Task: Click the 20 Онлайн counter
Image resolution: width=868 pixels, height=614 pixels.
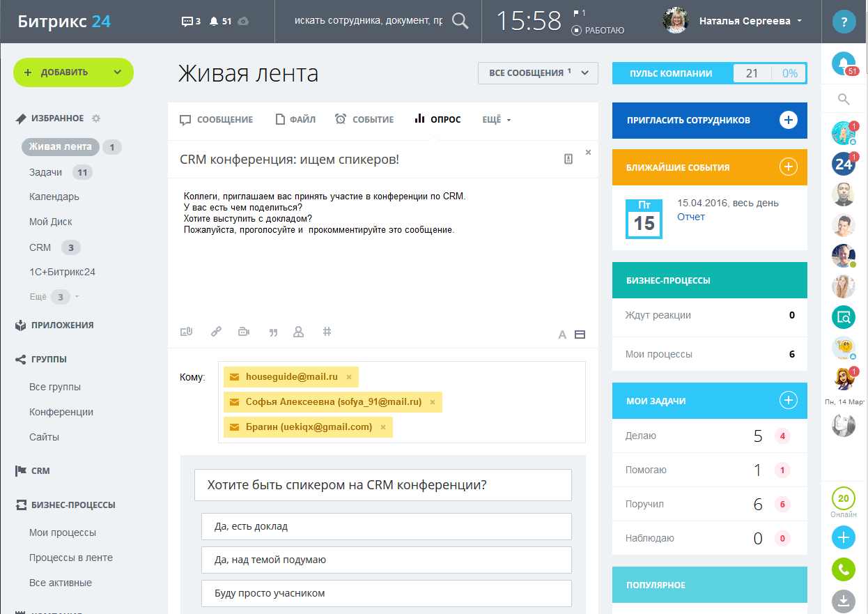Action: pyautogui.click(x=844, y=503)
